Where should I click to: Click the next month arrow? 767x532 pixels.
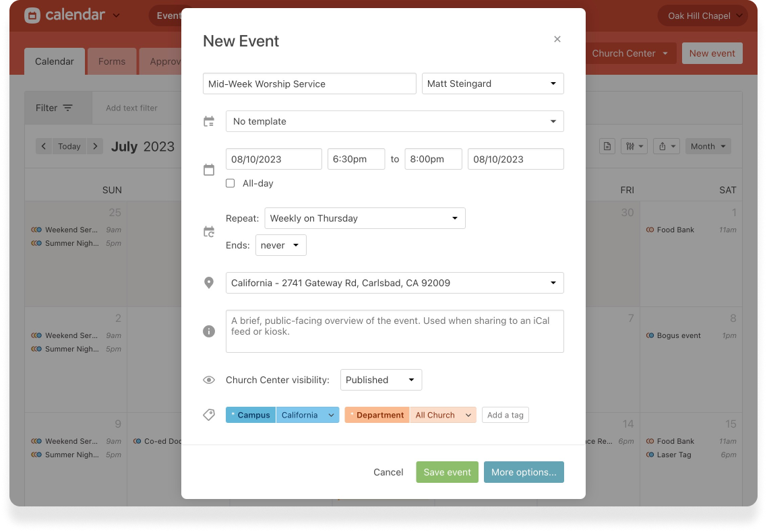(95, 146)
